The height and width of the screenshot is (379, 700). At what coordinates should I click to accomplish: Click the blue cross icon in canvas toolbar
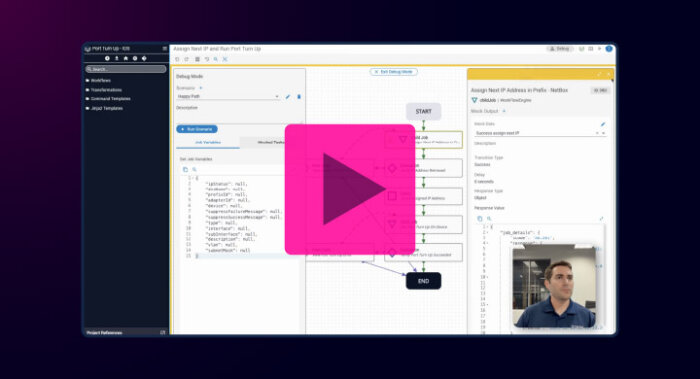pyautogui.click(x=225, y=59)
